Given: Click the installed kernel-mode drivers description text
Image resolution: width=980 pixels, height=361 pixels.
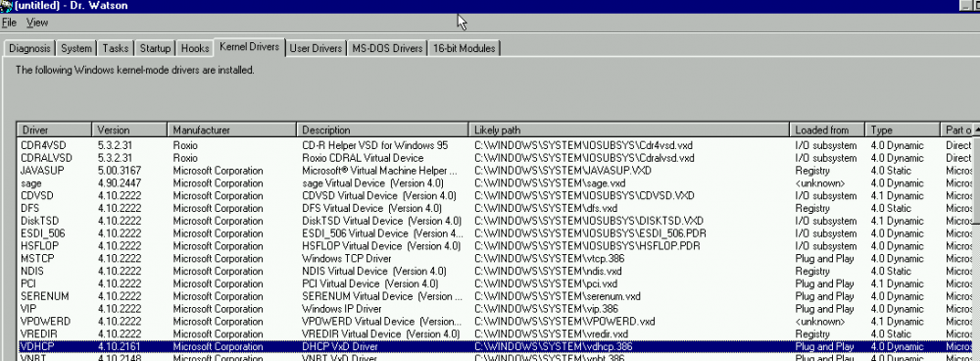Looking at the screenshot, I should (x=134, y=70).
